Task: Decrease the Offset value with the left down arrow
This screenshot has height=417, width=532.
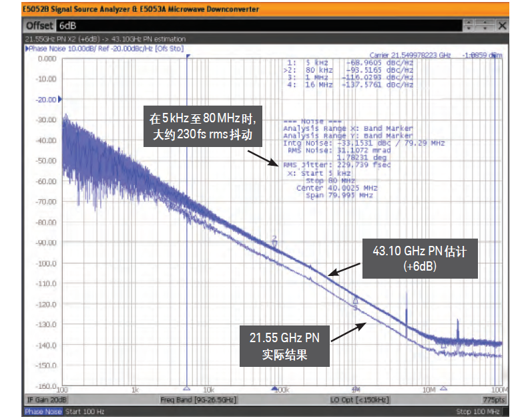Action: point(469,29)
